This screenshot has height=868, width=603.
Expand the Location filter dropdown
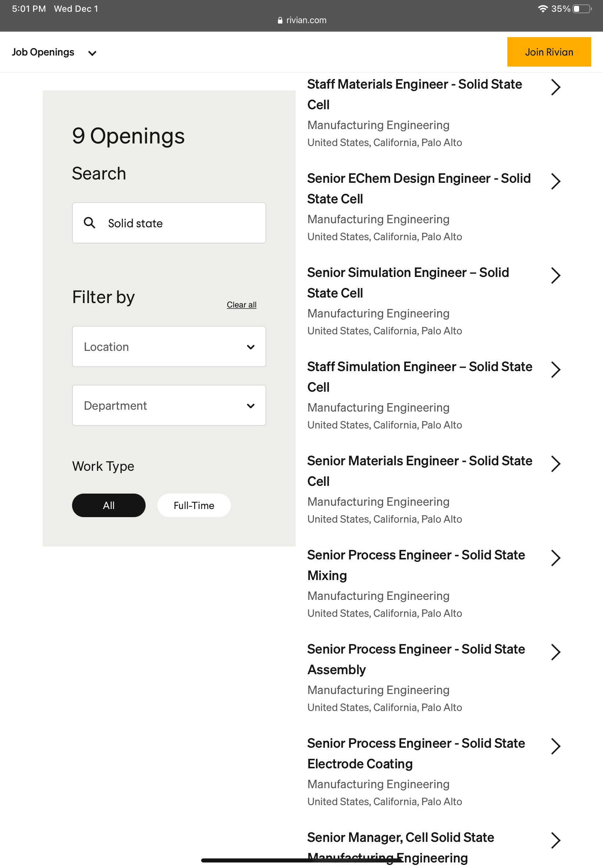click(169, 346)
